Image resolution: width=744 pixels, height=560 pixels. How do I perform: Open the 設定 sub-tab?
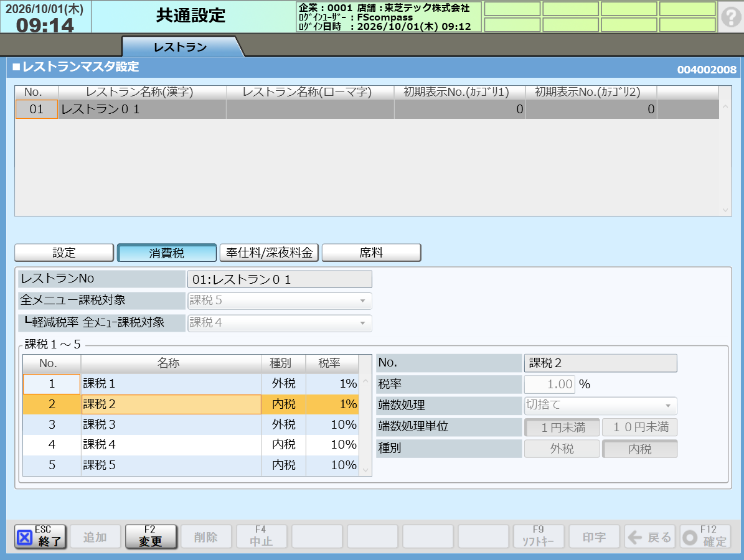[x=64, y=253]
